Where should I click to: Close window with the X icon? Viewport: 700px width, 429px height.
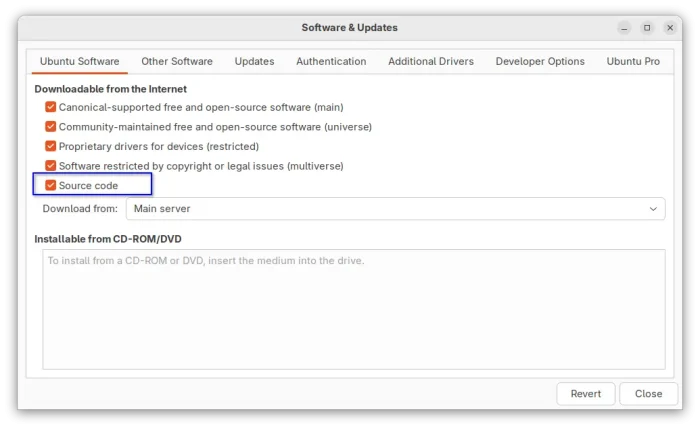point(670,28)
